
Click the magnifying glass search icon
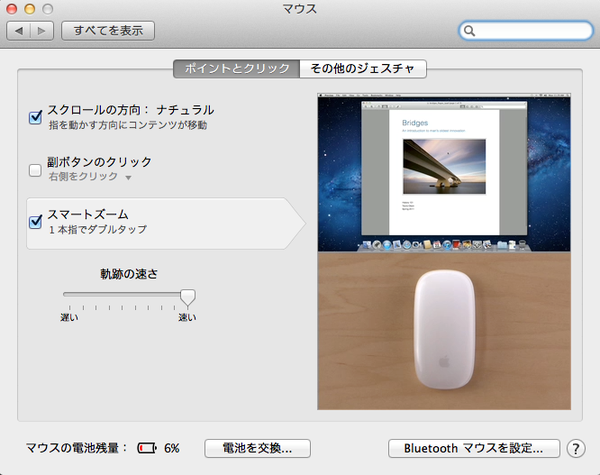click(x=469, y=31)
